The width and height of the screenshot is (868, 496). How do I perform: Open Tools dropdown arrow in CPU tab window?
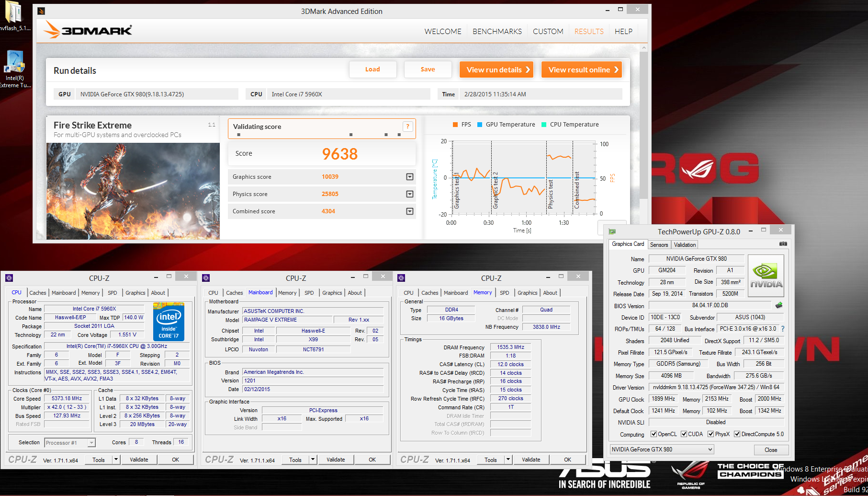click(116, 460)
